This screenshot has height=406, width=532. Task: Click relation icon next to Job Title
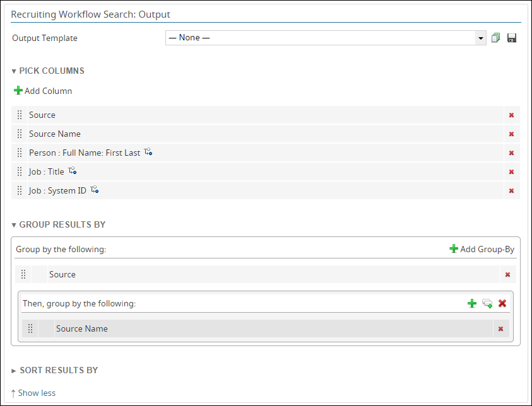[x=73, y=171]
